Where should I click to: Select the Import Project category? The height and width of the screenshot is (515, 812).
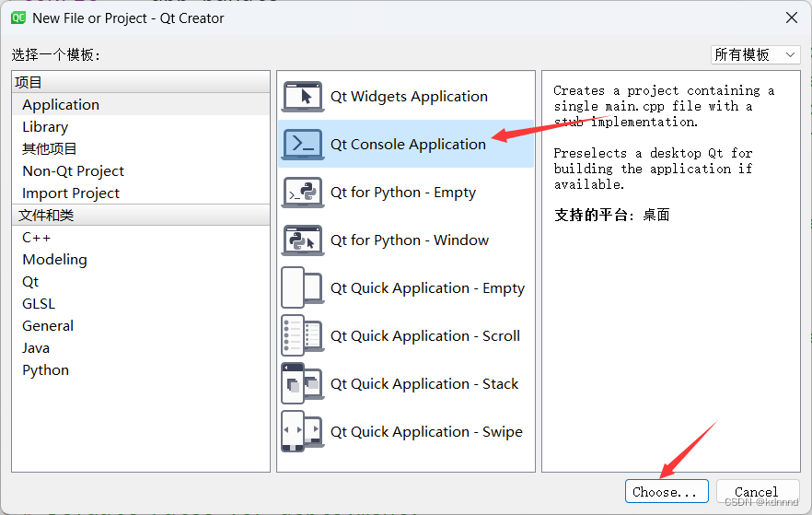(140, 193)
